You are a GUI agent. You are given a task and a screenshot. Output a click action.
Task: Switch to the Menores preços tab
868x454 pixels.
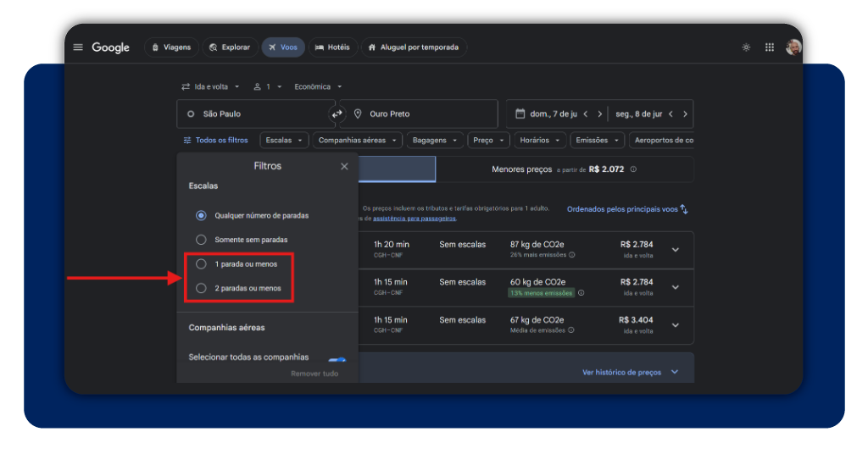(565, 169)
